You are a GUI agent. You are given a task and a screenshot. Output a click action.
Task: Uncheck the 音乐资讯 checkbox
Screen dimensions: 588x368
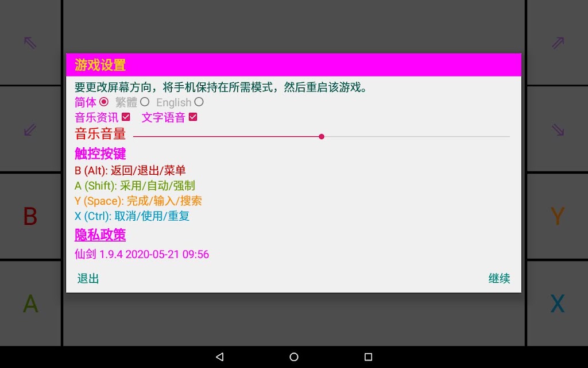click(x=126, y=117)
